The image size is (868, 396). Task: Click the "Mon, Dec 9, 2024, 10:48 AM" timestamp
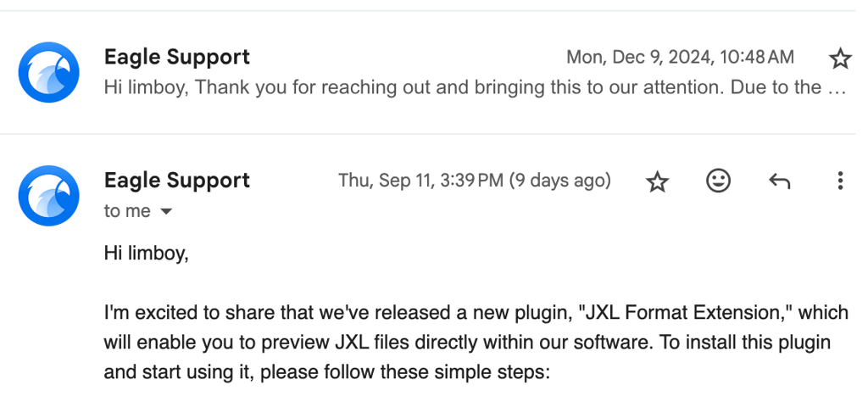(x=680, y=58)
